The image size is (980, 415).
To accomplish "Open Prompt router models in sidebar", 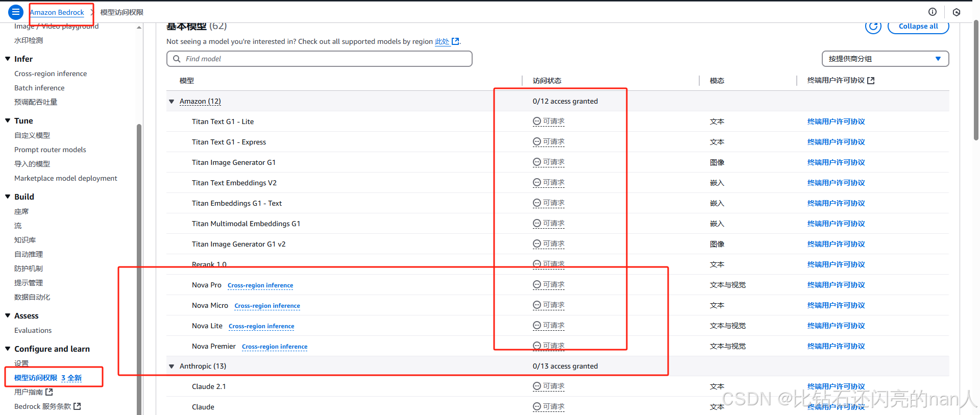I will pyautogui.click(x=50, y=150).
